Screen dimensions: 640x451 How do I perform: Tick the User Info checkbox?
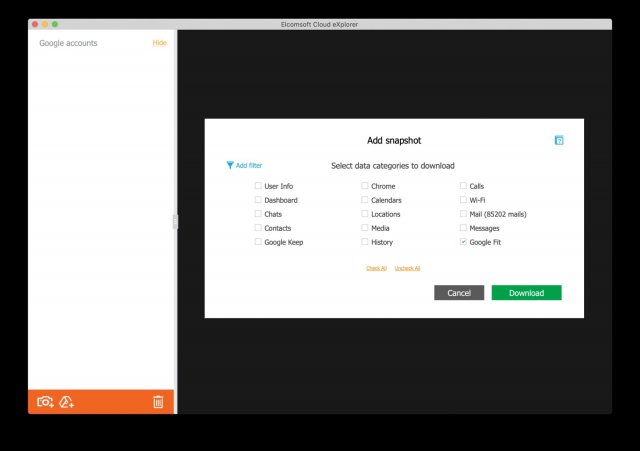pyautogui.click(x=258, y=186)
